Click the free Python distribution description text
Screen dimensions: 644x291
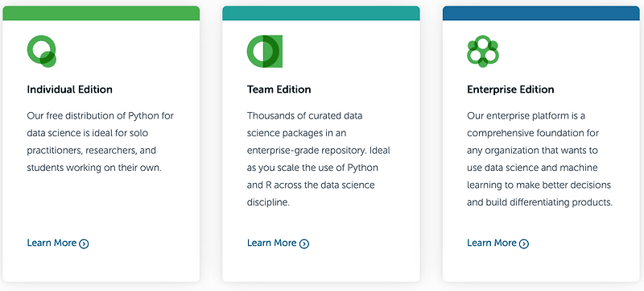point(101,142)
